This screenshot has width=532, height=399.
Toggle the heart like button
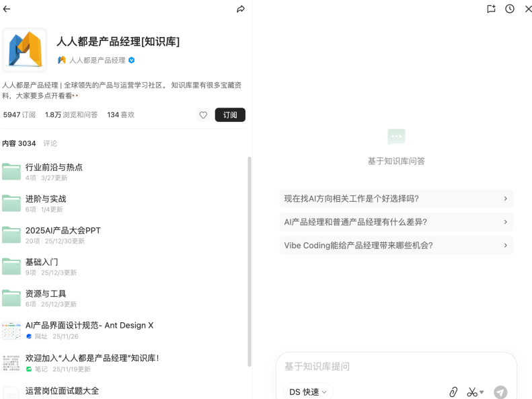point(203,115)
